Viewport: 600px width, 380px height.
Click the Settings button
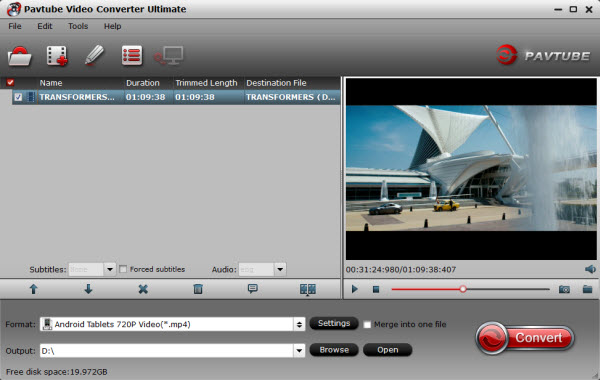[x=334, y=323]
